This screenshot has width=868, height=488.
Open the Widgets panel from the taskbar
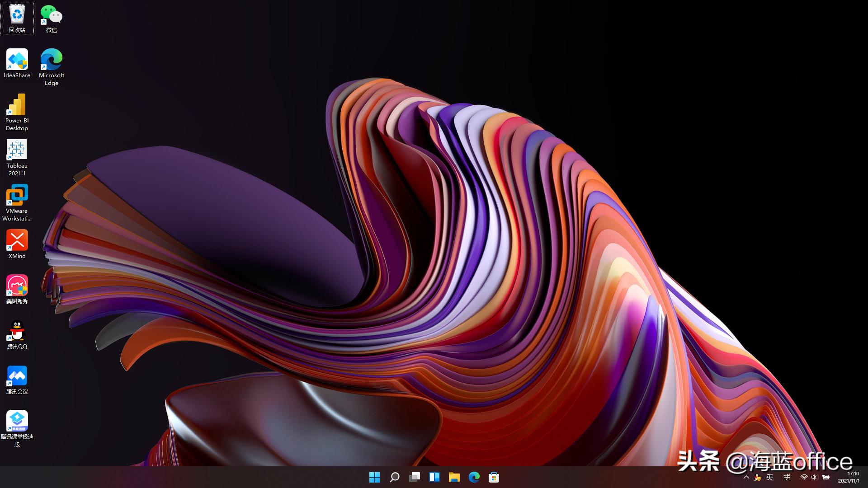434,477
